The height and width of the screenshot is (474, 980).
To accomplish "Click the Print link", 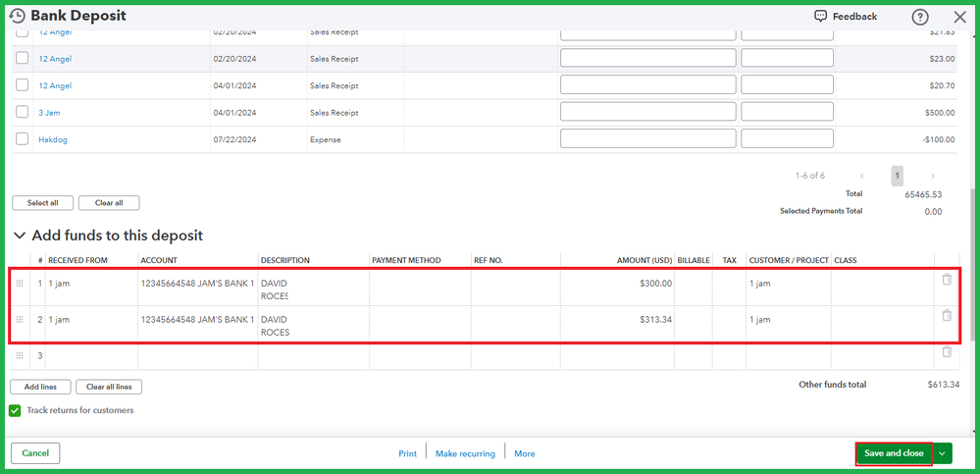I will pyautogui.click(x=407, y=454).
